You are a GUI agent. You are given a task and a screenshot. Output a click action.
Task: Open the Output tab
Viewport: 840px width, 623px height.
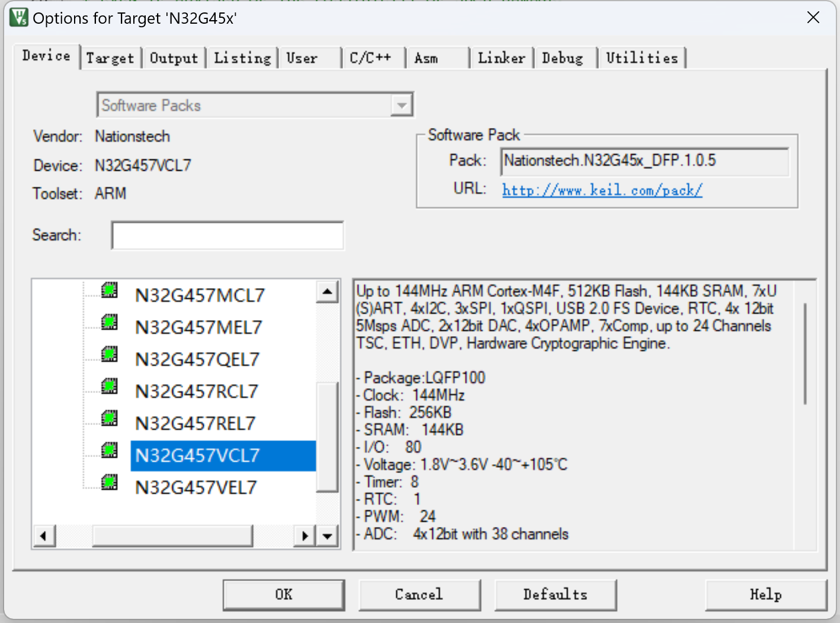pyautogui.click(x=174, y=58)
